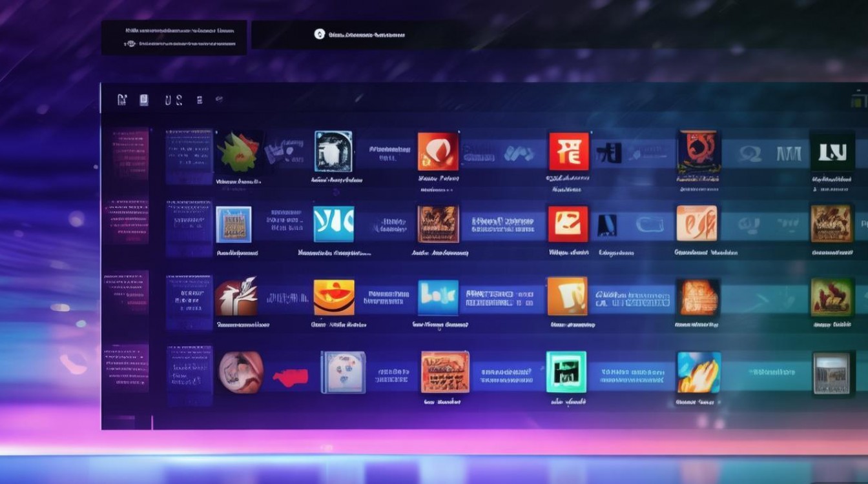Select the first toolbar icon in the header bar

pos(121,98)
